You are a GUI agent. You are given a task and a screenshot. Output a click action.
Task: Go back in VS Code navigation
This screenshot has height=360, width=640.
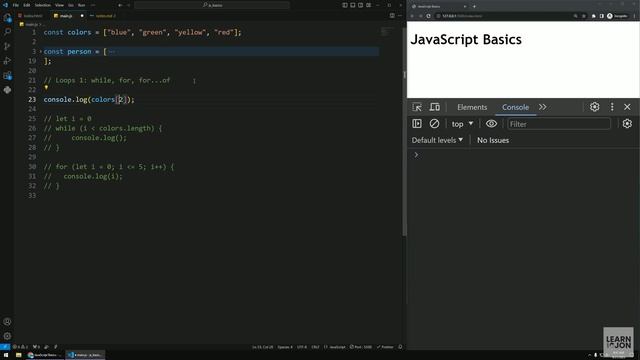[x=120, y=5]
